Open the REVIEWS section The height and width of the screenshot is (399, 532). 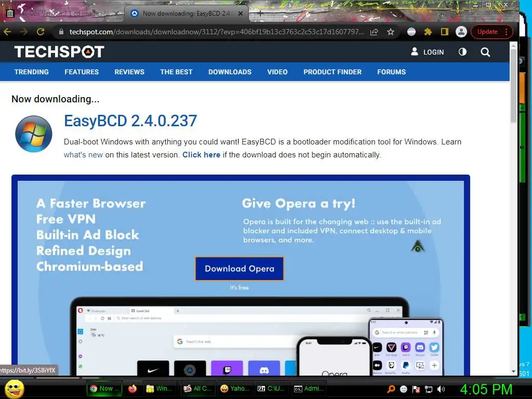129,72
